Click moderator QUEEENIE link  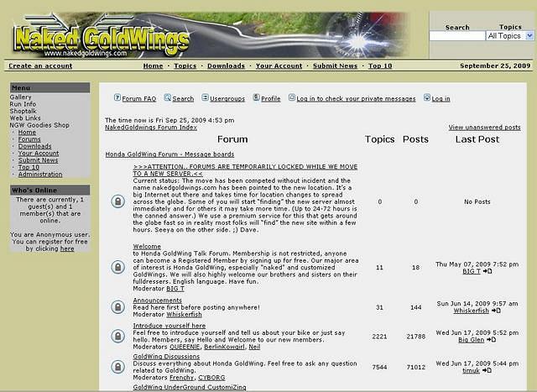coord(185,347)
